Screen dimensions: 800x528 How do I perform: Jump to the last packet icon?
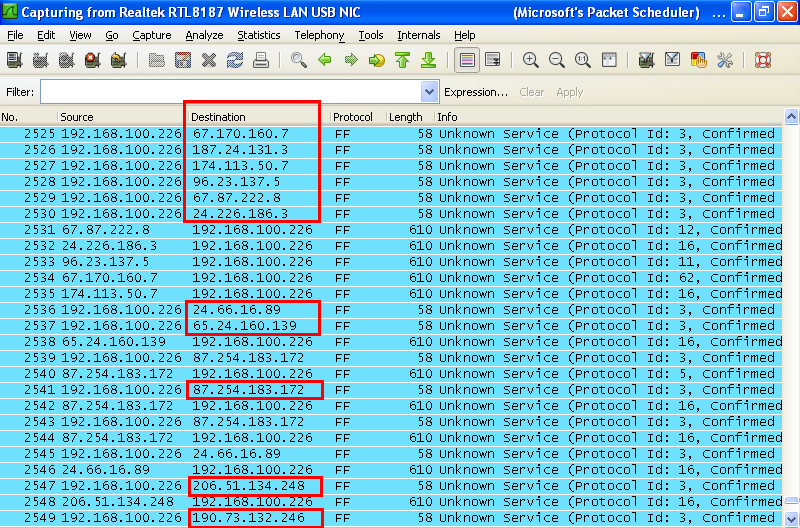pyautogui.click(x=428, y=60)
